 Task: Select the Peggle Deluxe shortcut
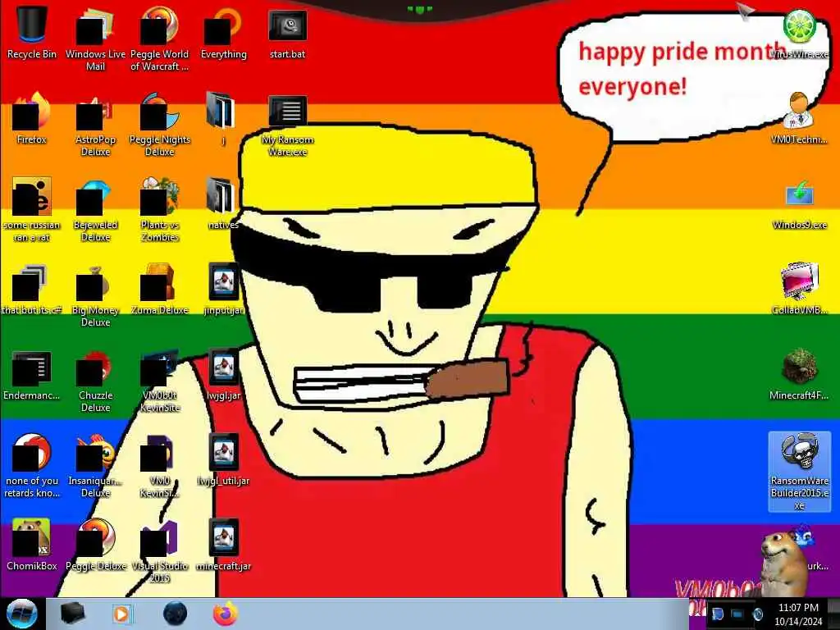95,545
